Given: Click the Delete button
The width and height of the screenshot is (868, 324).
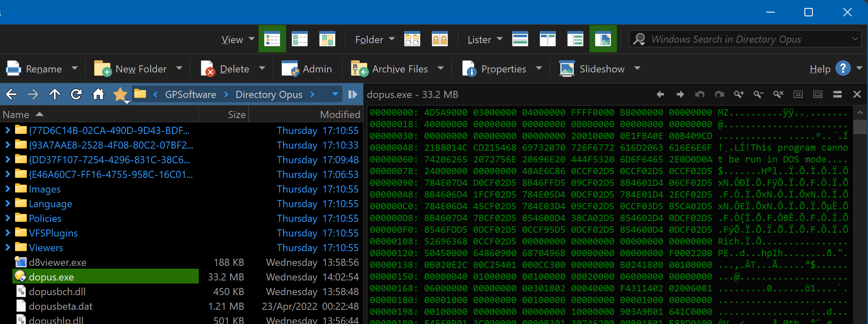Looking at the screenshot, I should point(225,69).
